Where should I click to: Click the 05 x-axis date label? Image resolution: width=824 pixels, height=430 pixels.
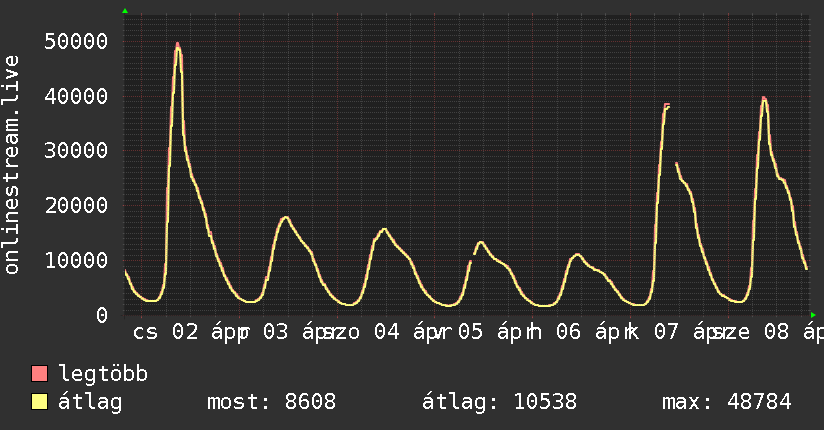click(x=470, y=332)
